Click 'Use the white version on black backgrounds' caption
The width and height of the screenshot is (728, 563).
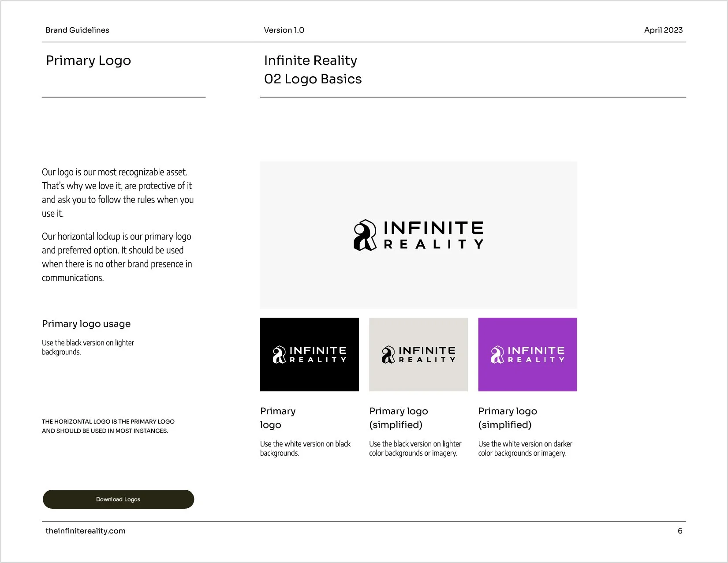coord(305,448)
